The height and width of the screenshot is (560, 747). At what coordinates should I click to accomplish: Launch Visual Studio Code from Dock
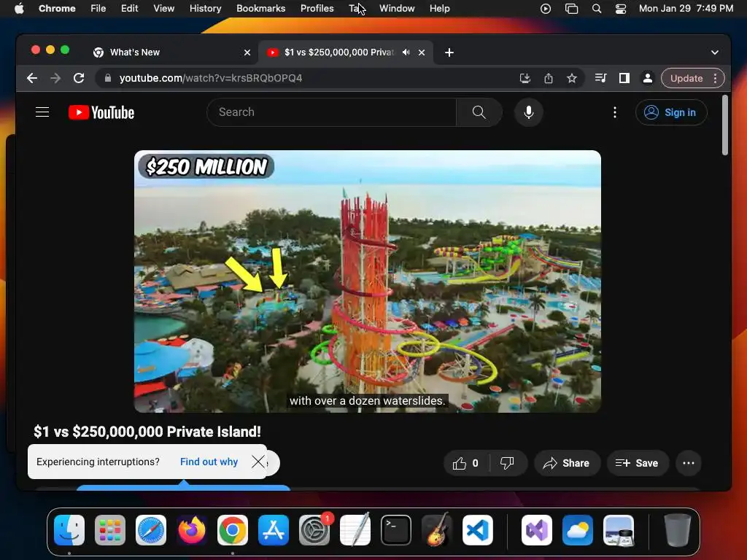coord(477,530)
